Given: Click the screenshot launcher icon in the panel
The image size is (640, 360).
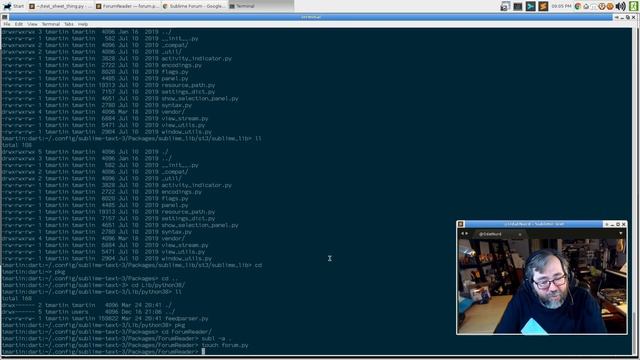Looking at the screenshot, I should (505, 6).
